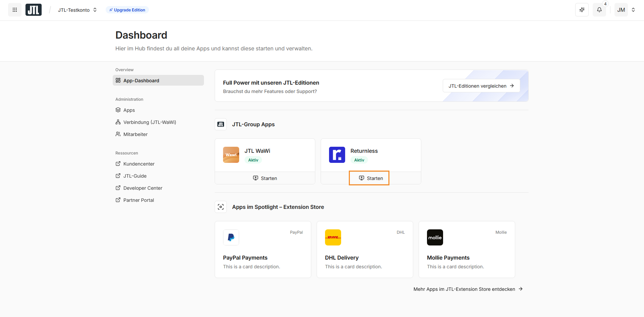This screenshot has width=644, height=317.
Task: Click the Returnless app icon
Action: click(337, 155)
